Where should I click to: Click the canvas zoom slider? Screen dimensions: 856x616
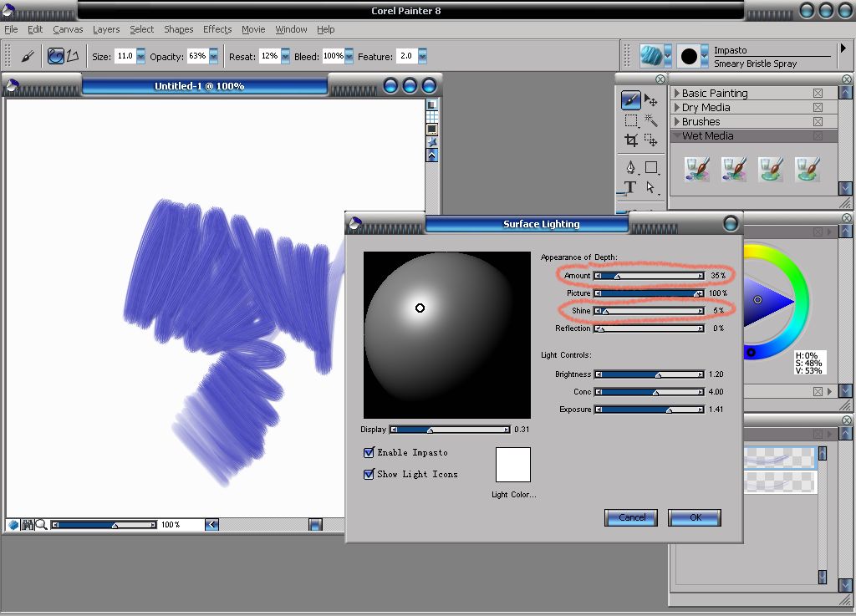(104, 525)
